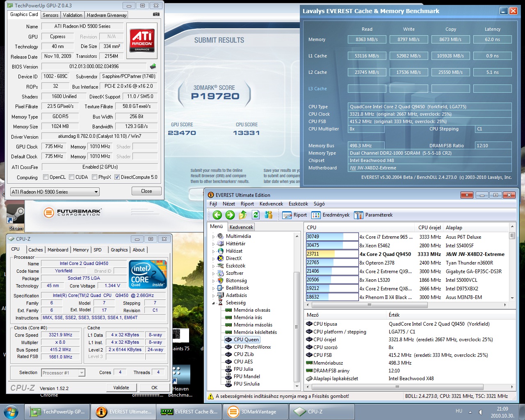
Task: Select the DirectX tree node
Action: pos(233,258)
